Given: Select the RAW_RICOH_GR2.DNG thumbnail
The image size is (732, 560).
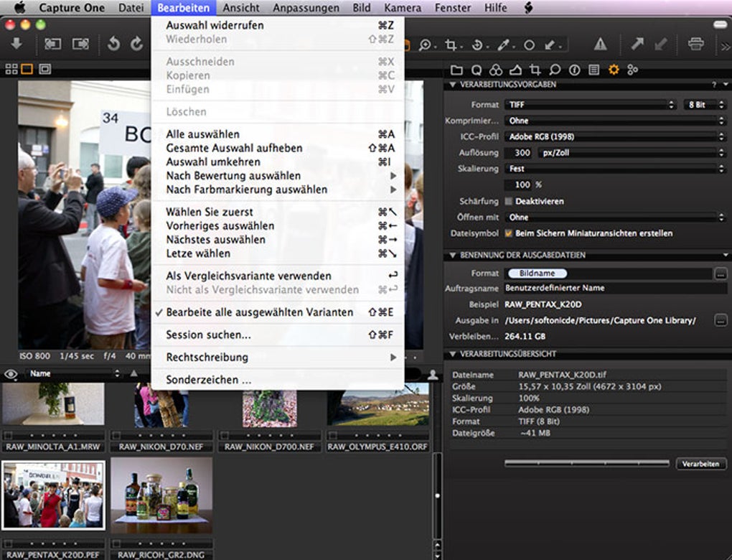Looking at the screenshot, I should pyautogui.click(x=161, y=494).
